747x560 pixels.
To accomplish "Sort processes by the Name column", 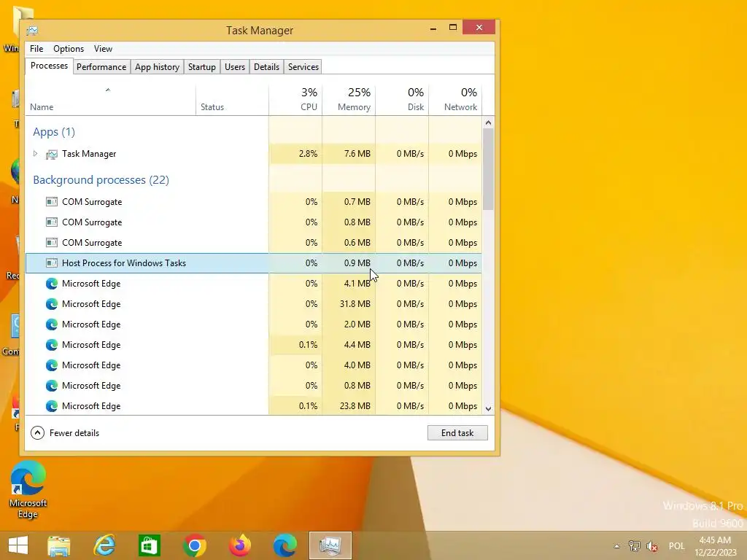I will tap(111, 100).
